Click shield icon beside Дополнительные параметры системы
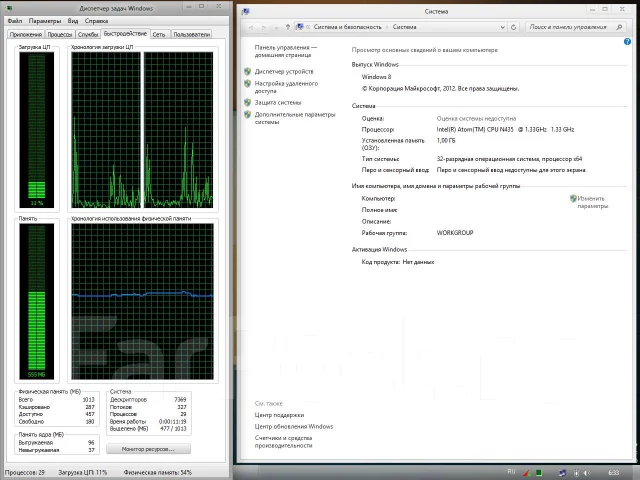This screenshot has height=480, width=640. coord(247,115)
